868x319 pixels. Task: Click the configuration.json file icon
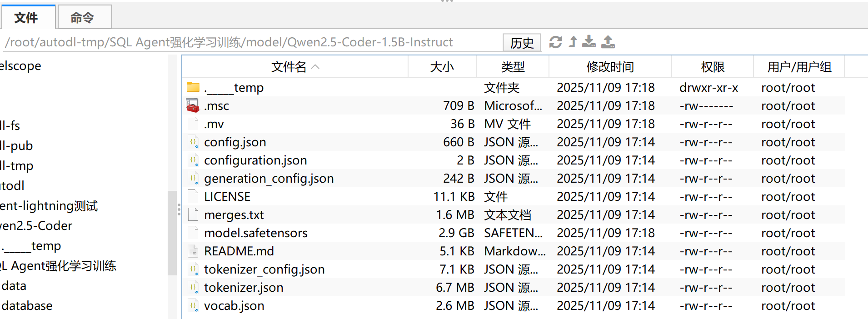click(194, 160)
